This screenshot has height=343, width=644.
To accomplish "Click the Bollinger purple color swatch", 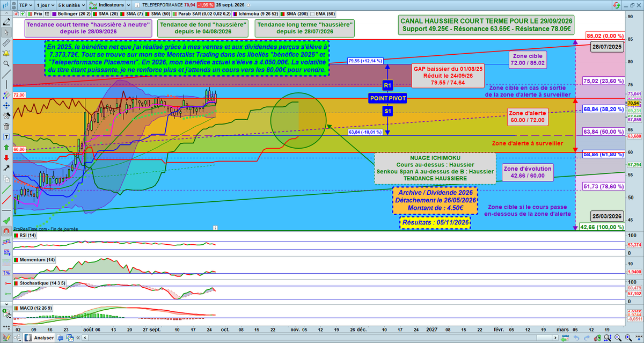I will pos(54,13).
